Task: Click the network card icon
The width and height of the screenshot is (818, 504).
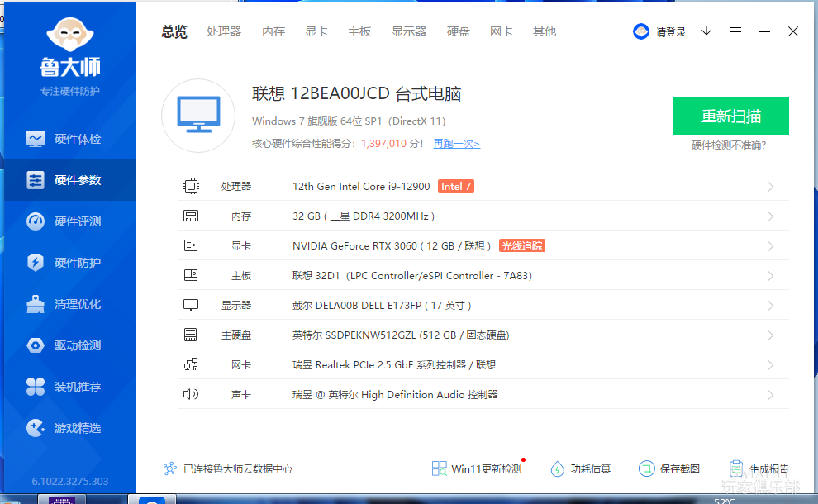Action: 191,364
